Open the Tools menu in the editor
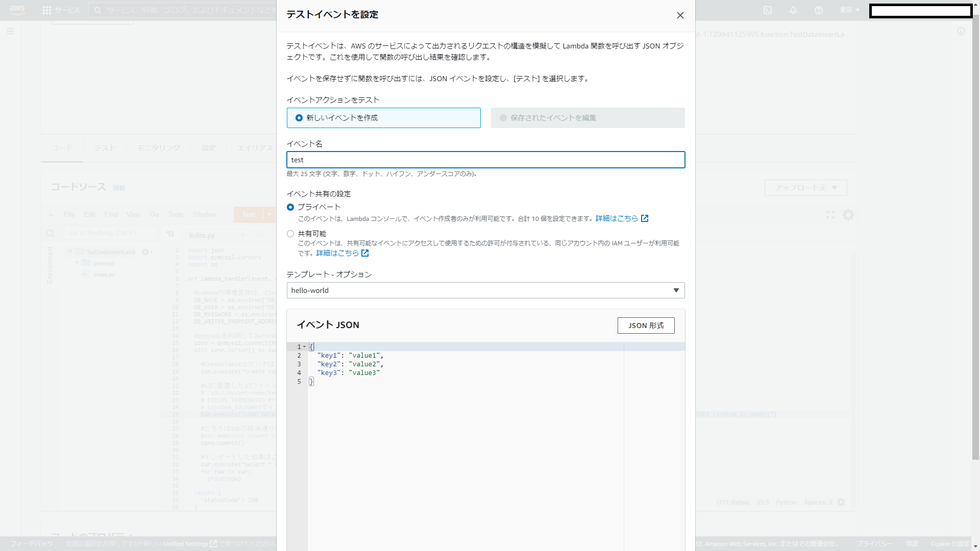The height and width of the screenshot is (551, 980). click(176, 215)
